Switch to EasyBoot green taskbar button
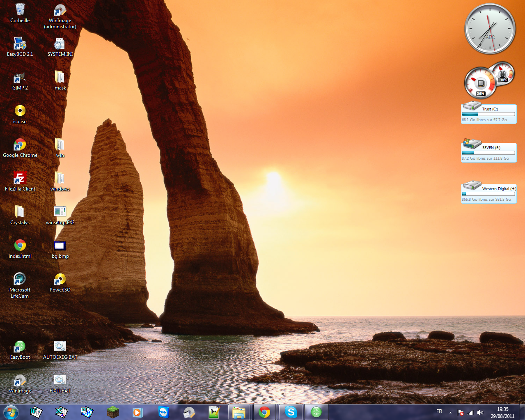 (316, 412)
